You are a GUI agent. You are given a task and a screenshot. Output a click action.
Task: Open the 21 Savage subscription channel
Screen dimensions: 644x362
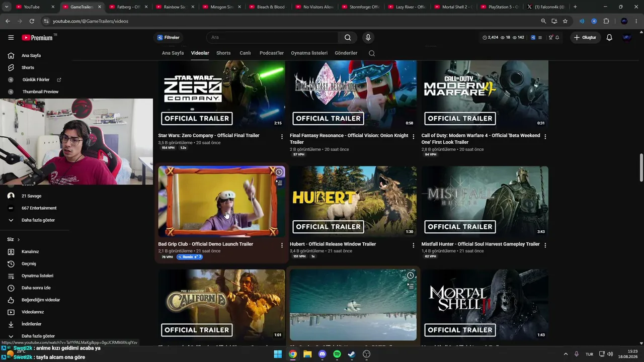(x=31, y=196)
